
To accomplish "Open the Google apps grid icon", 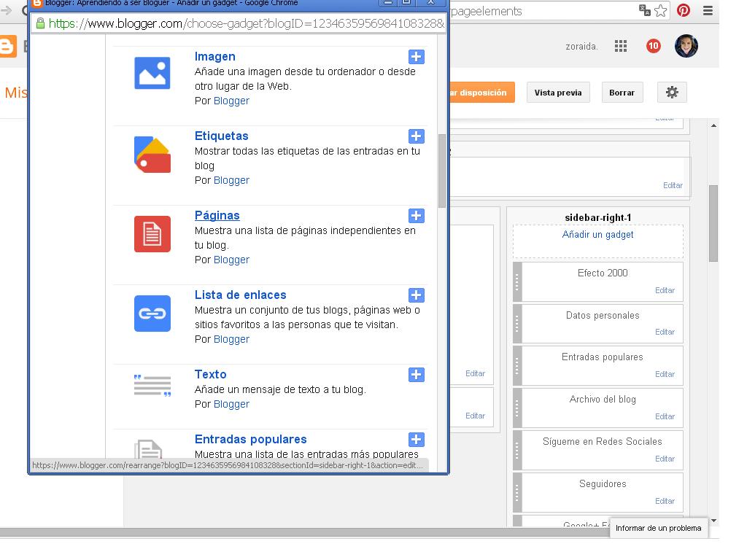I will click(621, 46).
